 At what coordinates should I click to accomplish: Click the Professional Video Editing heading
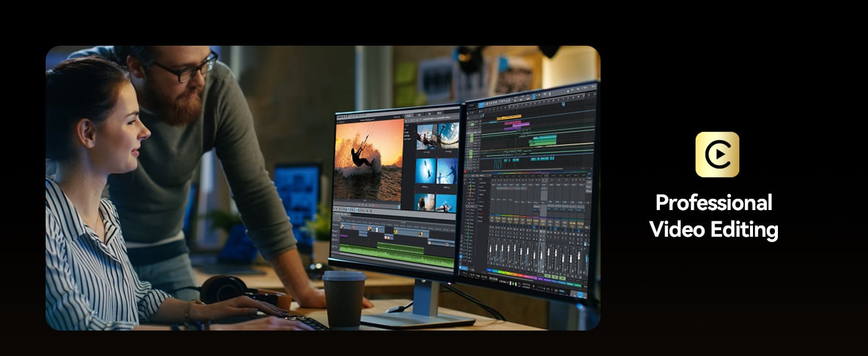714,216
